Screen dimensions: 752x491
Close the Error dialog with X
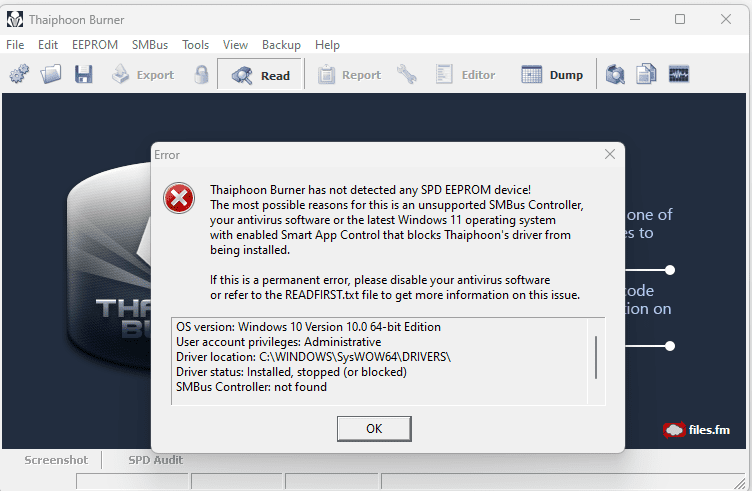[x=610, y=154]
